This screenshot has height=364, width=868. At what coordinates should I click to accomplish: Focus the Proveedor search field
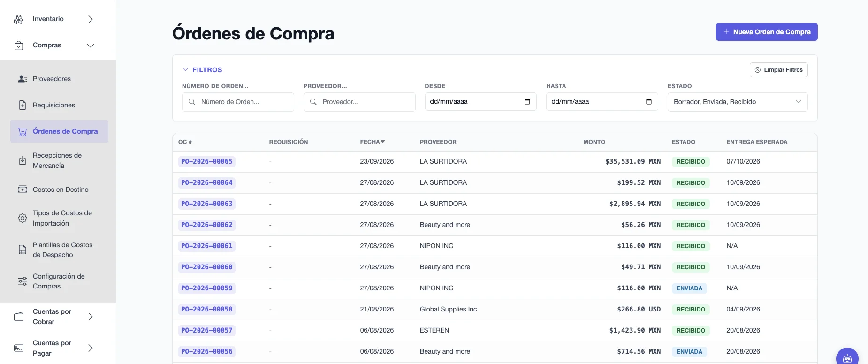359,102
